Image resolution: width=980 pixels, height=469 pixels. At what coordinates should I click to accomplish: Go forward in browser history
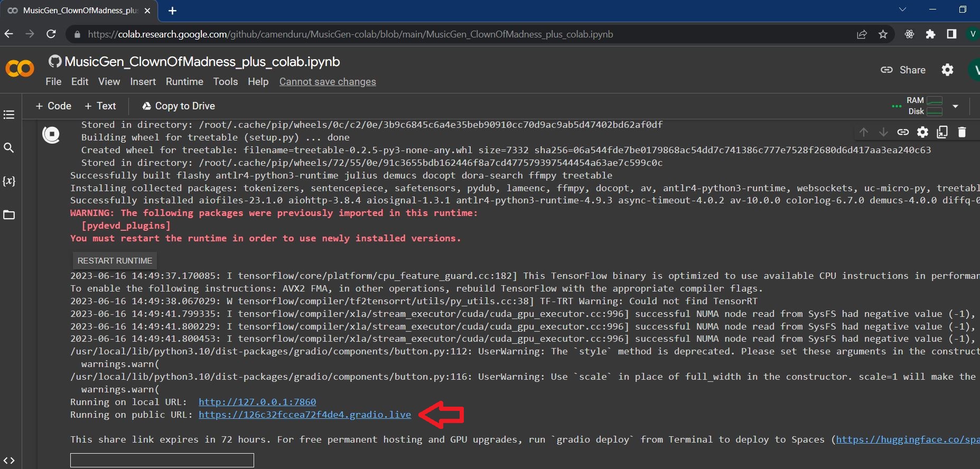point(30,34)
